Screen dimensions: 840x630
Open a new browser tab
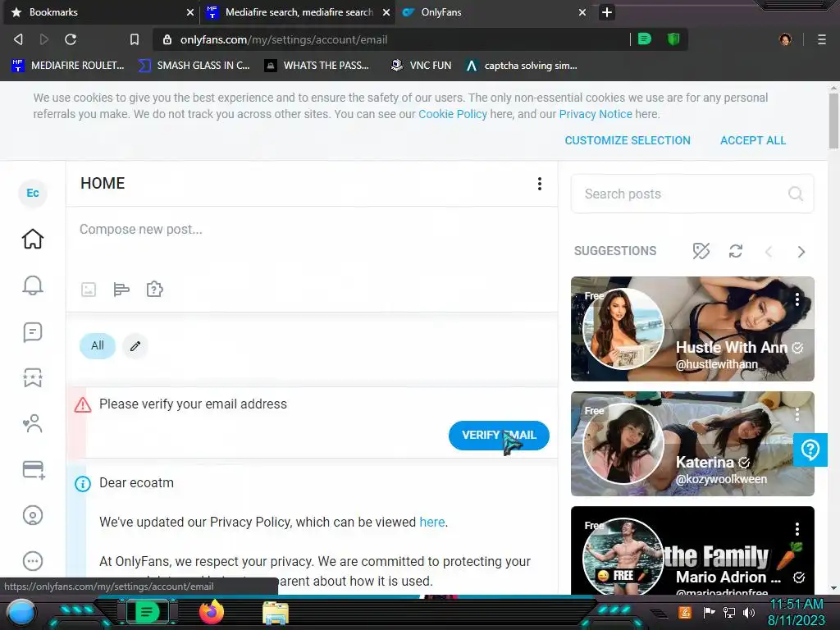pos(606,12)
